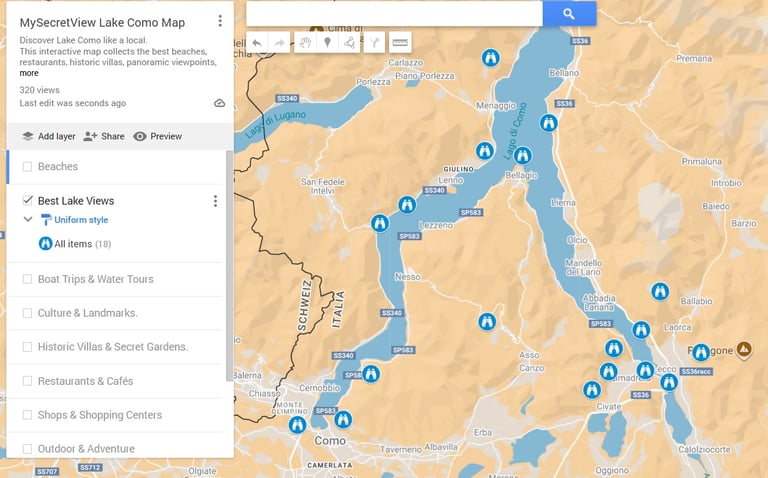Choose the add marker pin tool
The width and height of the screenshot is (768, 478).
[x=327, y=43]
